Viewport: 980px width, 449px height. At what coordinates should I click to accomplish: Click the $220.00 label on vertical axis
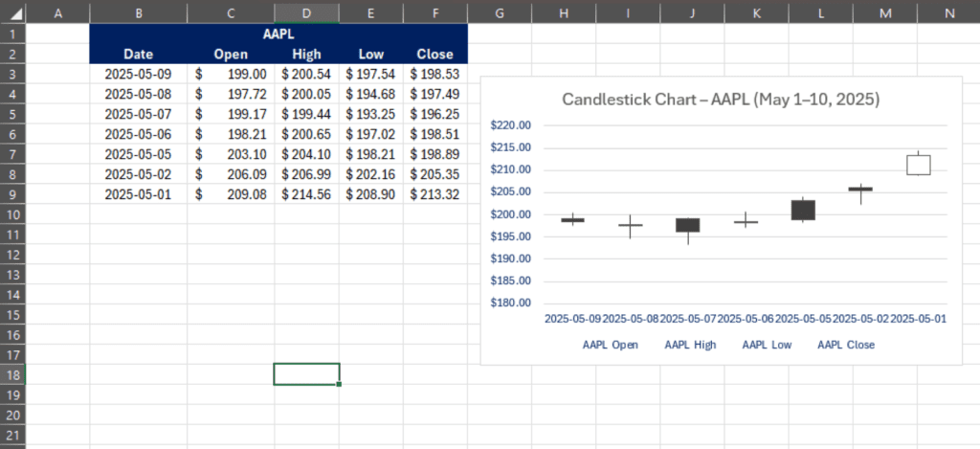[x=509, y=125]
